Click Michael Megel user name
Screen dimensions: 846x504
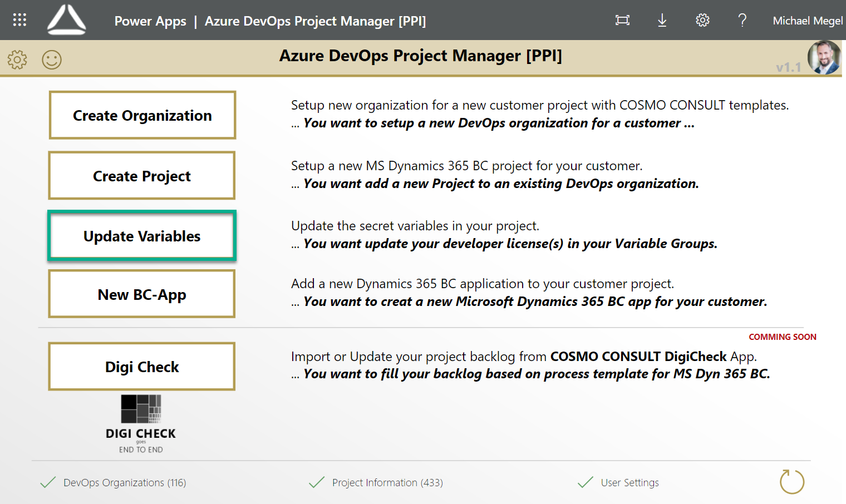808,21
